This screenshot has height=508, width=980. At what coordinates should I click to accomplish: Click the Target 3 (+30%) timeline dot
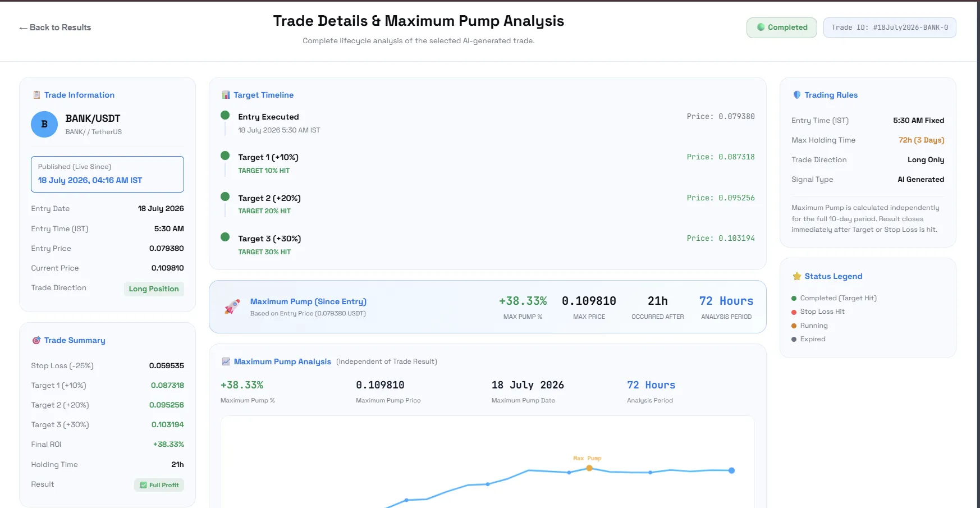(x=225, y=237)
